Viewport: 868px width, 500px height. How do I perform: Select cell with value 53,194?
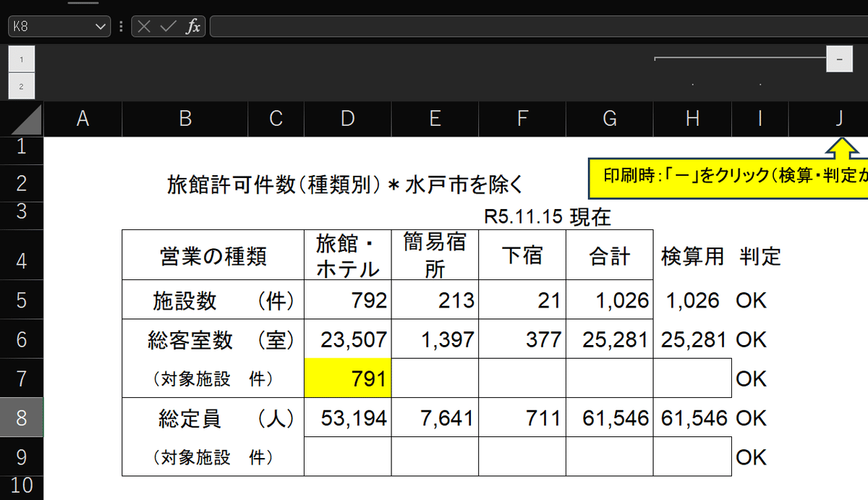tap(348, 417)
